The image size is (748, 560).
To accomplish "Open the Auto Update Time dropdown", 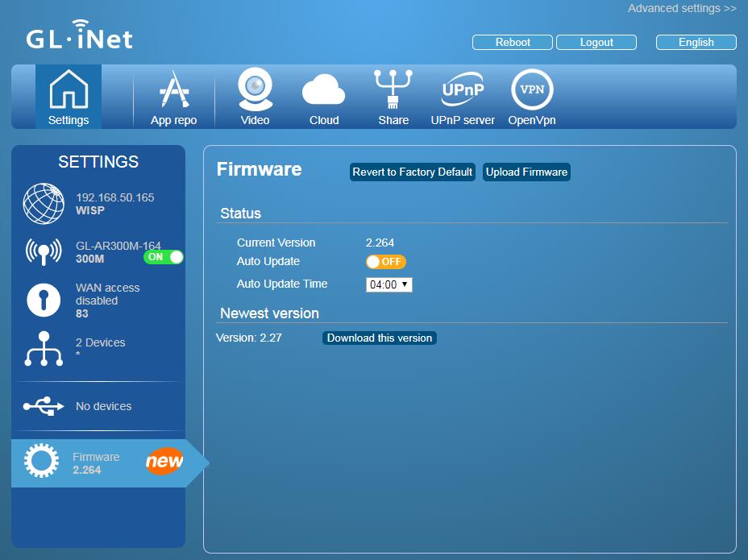I will [x=389, y=284].
